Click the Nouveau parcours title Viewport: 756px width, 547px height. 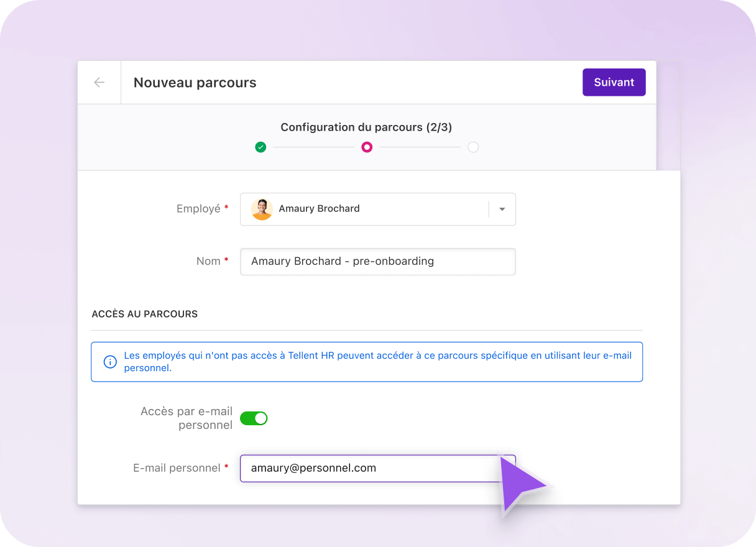coord(195,82)
